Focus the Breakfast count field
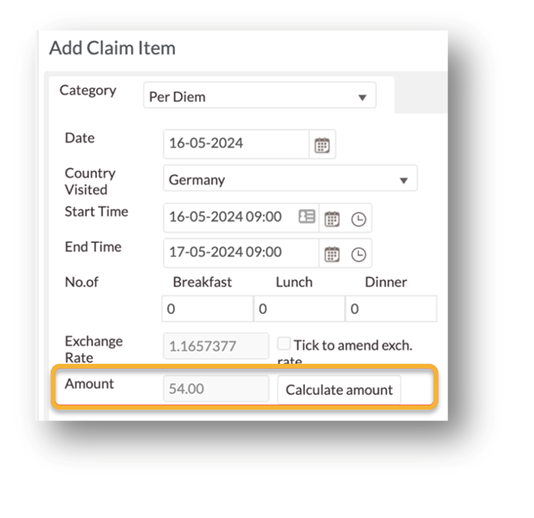 (x=207, y=309)
